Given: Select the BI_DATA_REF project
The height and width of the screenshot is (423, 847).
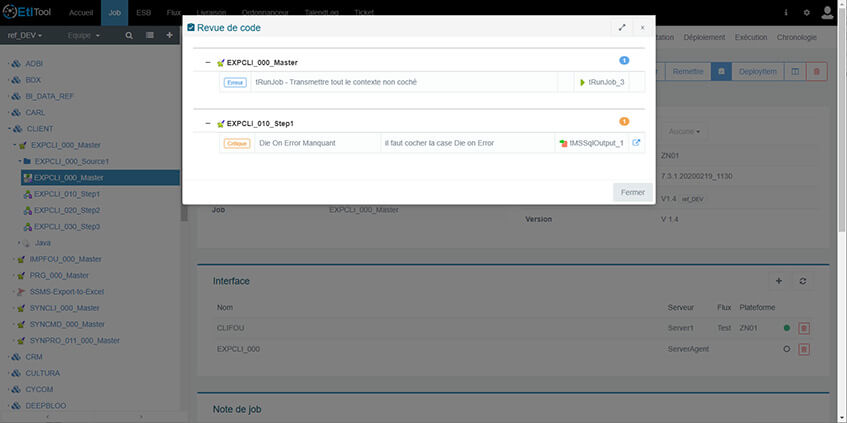Looking at the screenshot, I should (50, 96).
